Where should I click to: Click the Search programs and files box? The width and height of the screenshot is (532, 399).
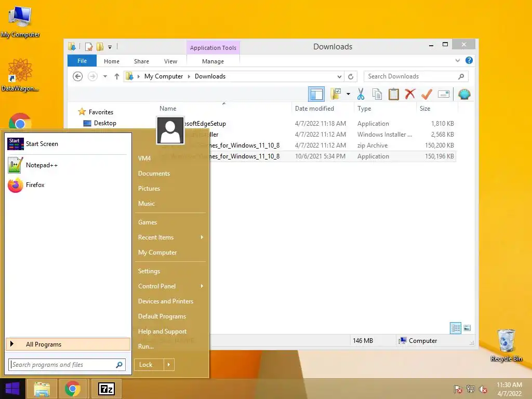pyautogui.click(x=67, y=365)
